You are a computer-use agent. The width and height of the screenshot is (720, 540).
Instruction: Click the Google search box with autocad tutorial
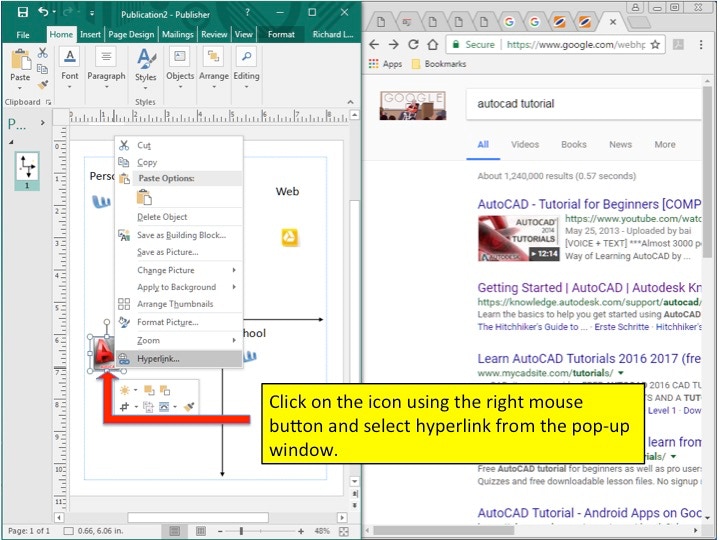tap(583, 104)
